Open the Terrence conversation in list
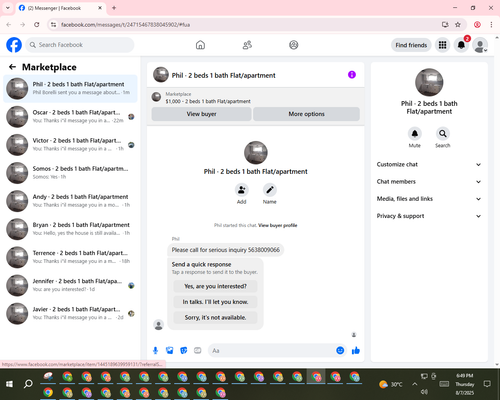Screen dimensions: 500x400 point(70,257)
